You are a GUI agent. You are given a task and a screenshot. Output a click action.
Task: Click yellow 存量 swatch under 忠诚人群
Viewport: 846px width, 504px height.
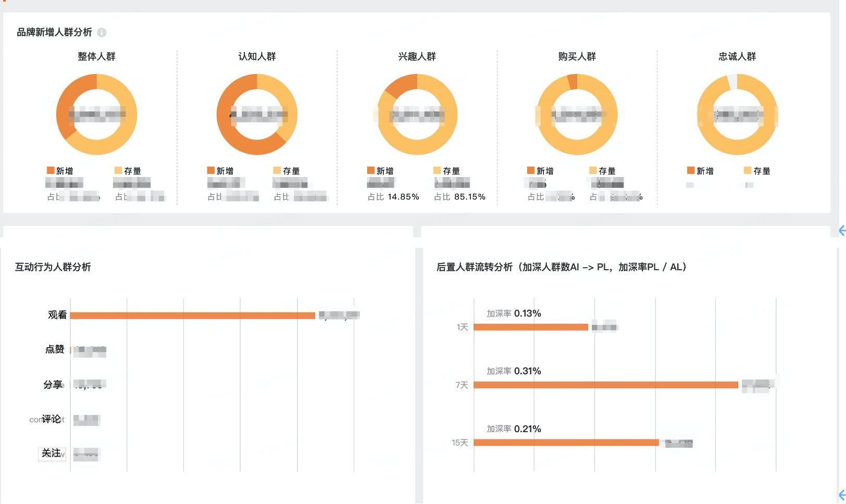(748, 171)
